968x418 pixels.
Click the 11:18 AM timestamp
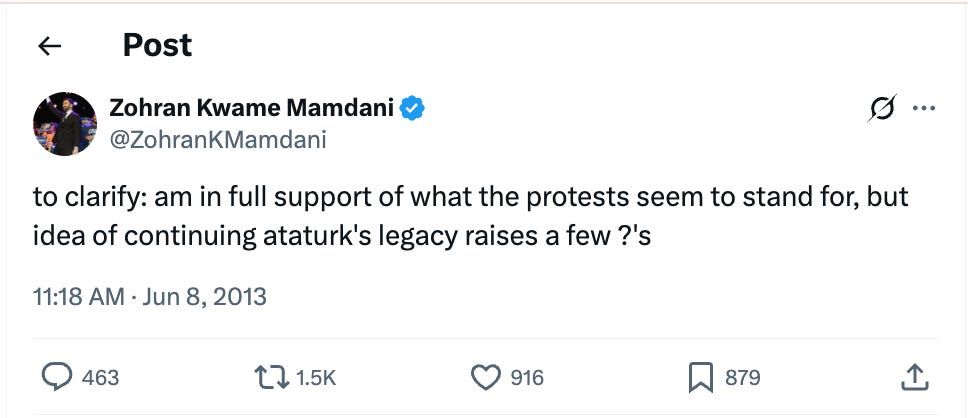pyautogui.click(x=78, y=297)
